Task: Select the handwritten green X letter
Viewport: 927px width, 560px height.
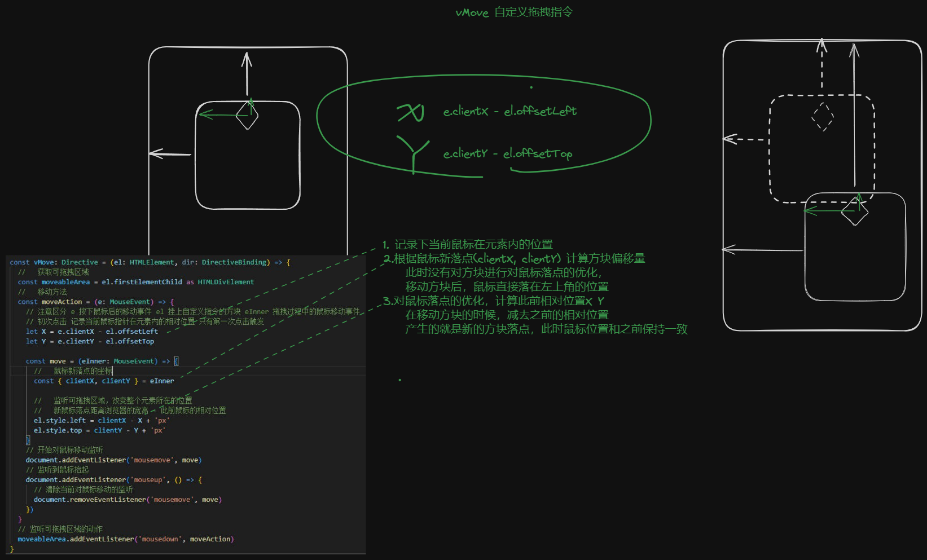Action: pyautogui.click(x=410, y=113)
